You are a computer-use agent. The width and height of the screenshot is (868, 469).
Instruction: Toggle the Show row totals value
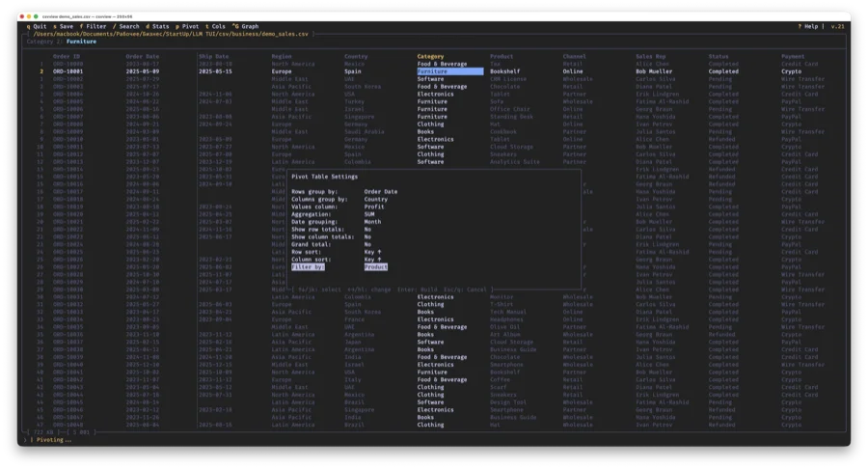tap(367, 229)
